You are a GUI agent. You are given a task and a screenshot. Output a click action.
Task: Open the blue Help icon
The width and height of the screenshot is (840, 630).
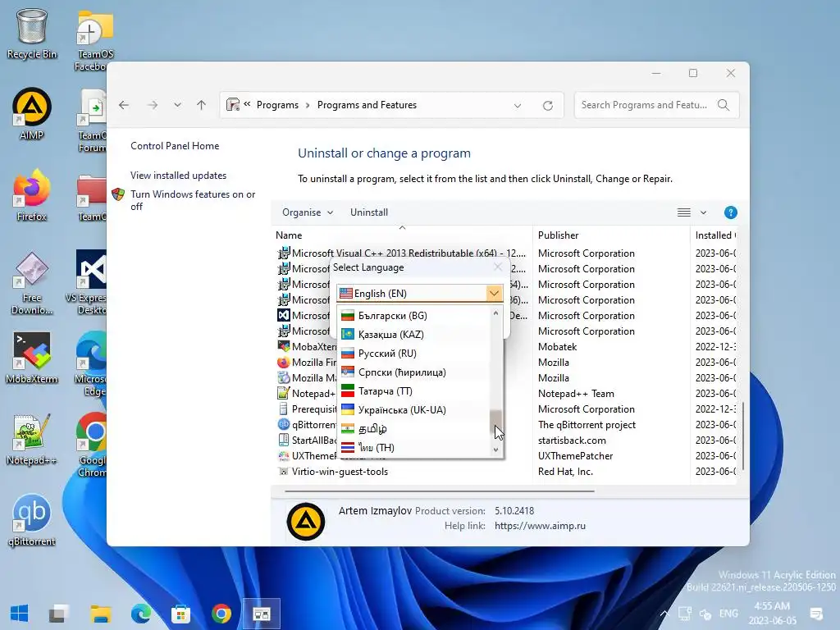point(730,212)
